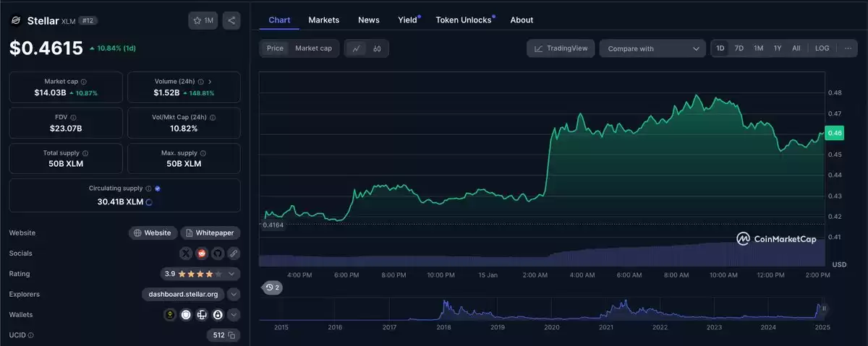Open the Yield tab

pos(409,20)
